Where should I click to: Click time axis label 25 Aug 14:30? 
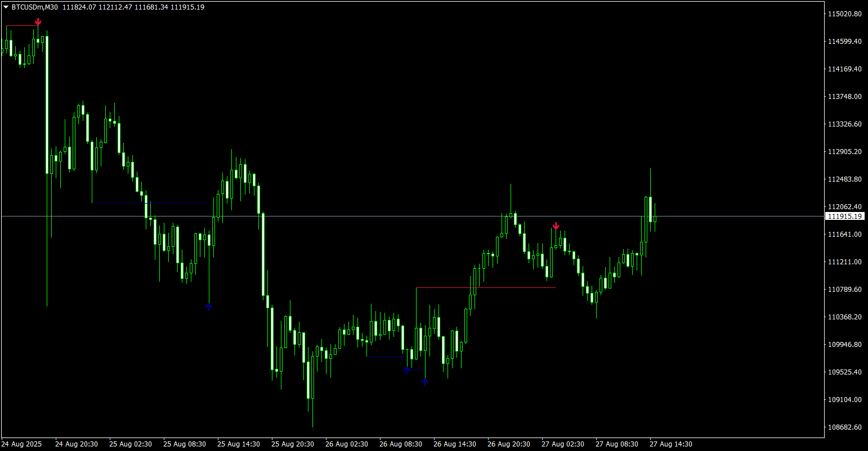pyautogui.click(x=239, y=444)
